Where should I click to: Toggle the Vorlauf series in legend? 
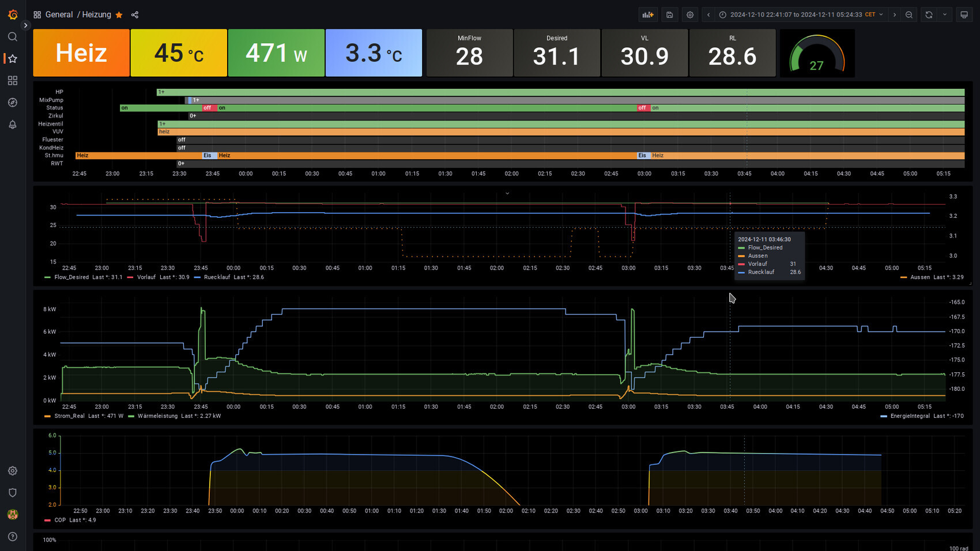(x=146, y=277)
